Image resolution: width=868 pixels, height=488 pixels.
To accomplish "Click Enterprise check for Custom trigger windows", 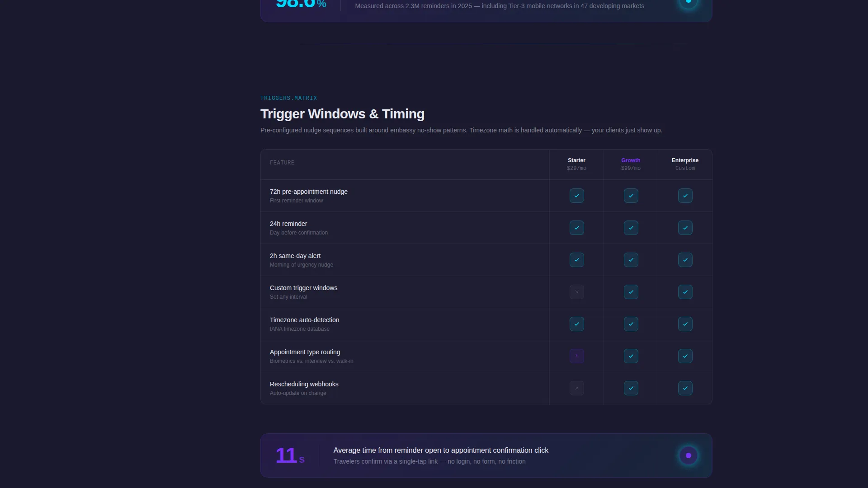I will [x=685, y=292].
